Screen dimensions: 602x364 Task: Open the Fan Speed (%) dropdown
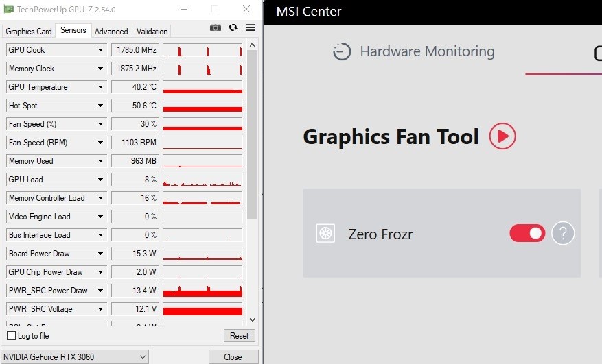click(100, 124)
